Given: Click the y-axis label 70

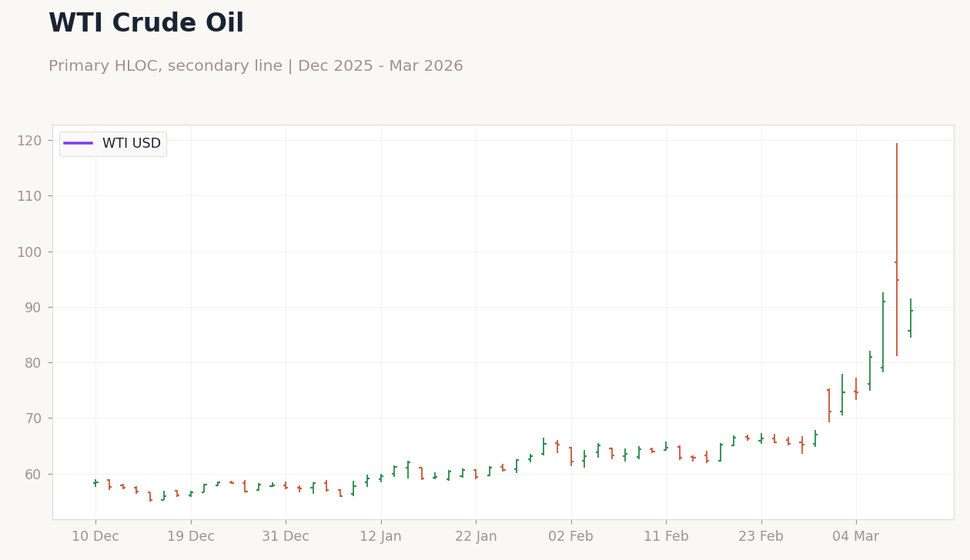Looking at the screenshot, I should (x=33, y=418).
